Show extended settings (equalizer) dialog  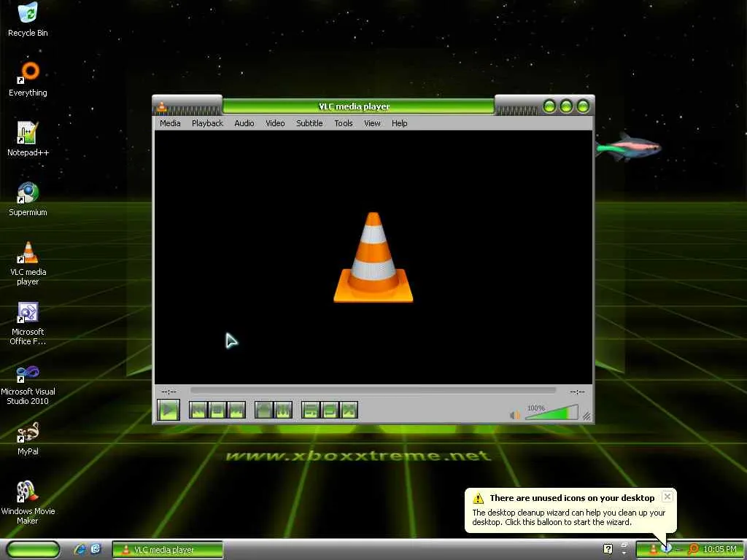pos(283,410)
